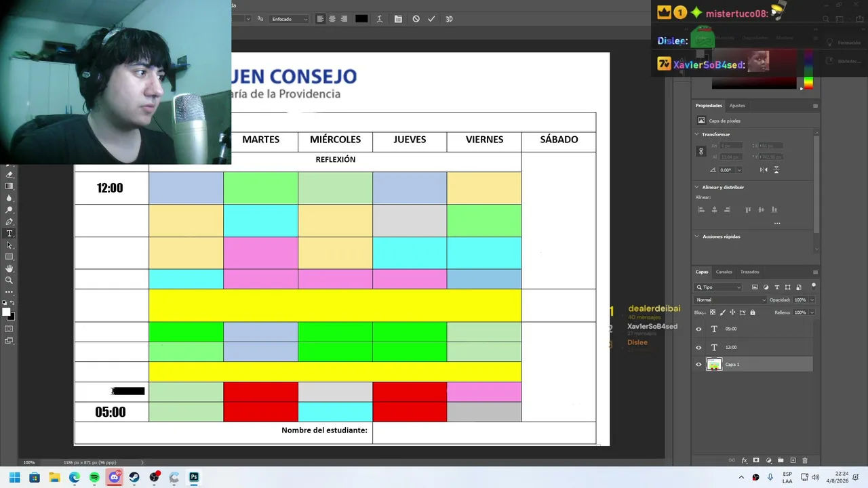This screenshot has width=868, height=488.
Task: Flip the layer horizontally
Action: click(764, 169)
